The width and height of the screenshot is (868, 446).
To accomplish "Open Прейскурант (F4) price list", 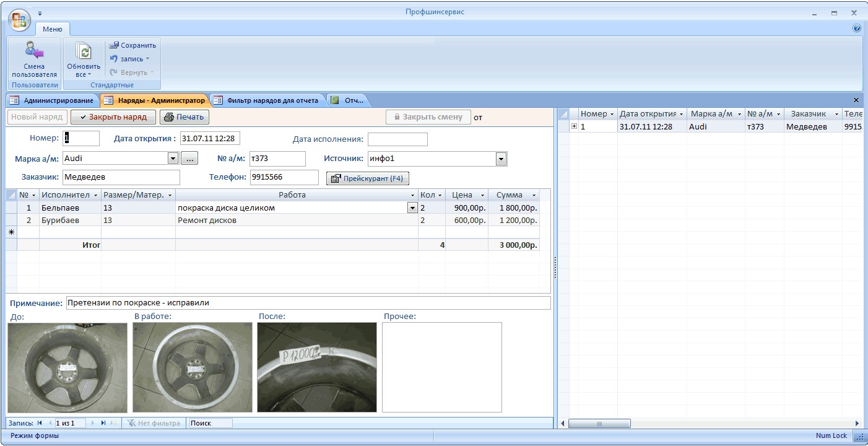I will click(367, 178).
